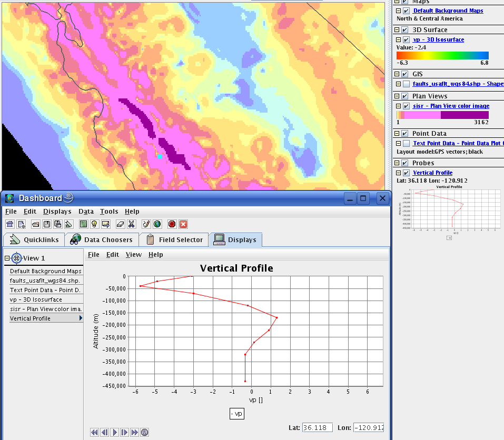
Task: Uncheck the vp - 3D Isosurface visibility checkbox
Action: [x=406, y=40]
